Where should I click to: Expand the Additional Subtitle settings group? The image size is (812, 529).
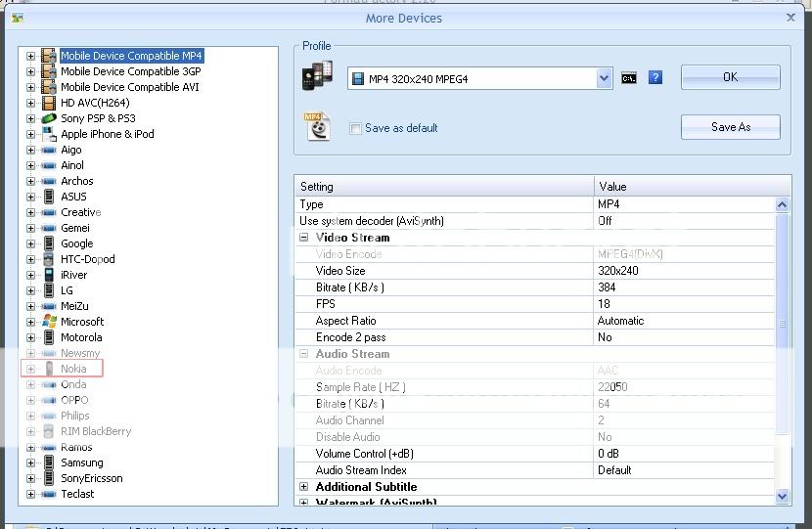pos(304,487)
